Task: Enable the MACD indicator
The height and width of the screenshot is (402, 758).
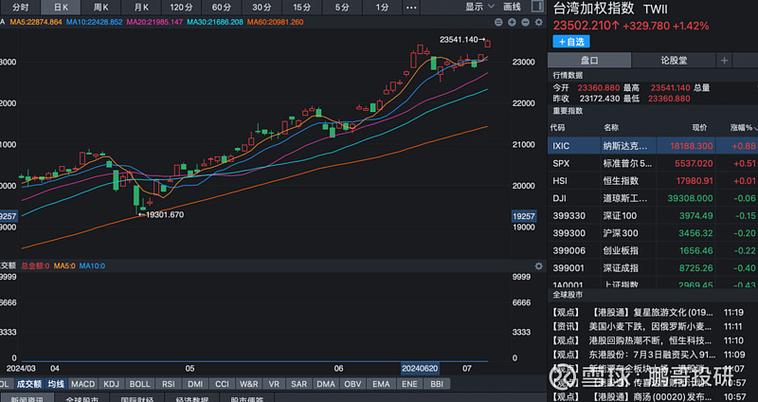Action: 83,384
